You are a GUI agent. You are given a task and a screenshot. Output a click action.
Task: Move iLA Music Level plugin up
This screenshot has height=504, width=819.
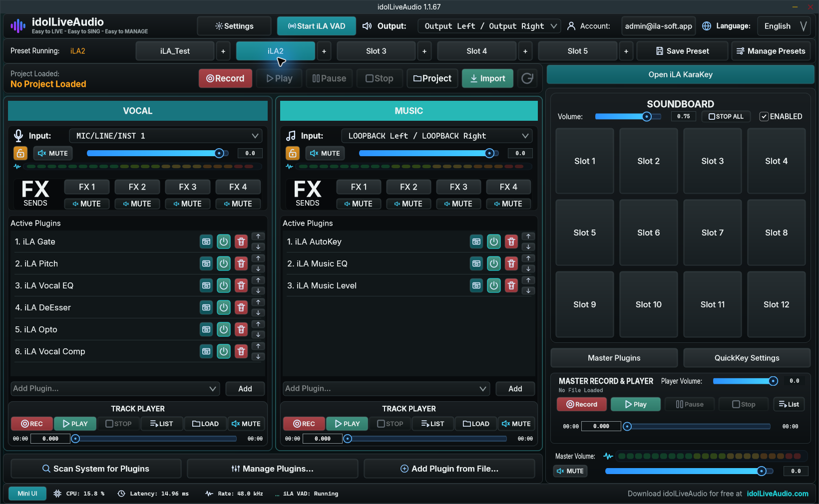[528, 280]
